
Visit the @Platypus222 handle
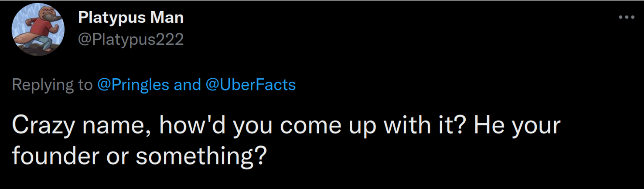[130, 39]
